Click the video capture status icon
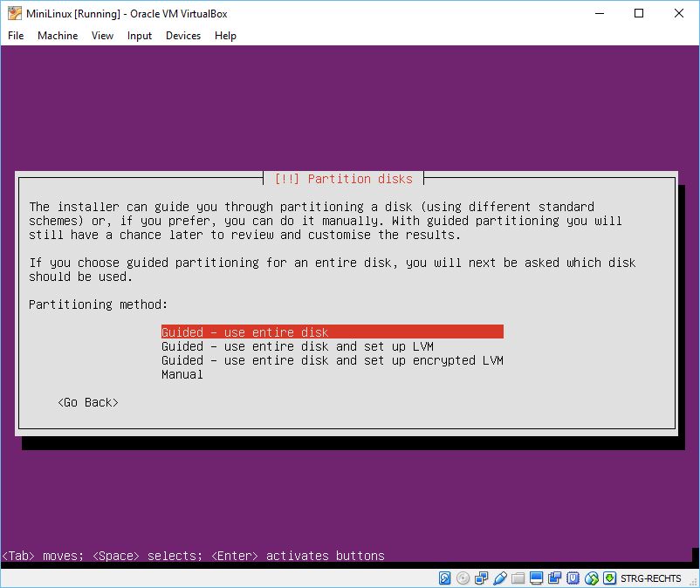This screenshot has width=700, height=588. pyautogui.click(x=554, y=578)
